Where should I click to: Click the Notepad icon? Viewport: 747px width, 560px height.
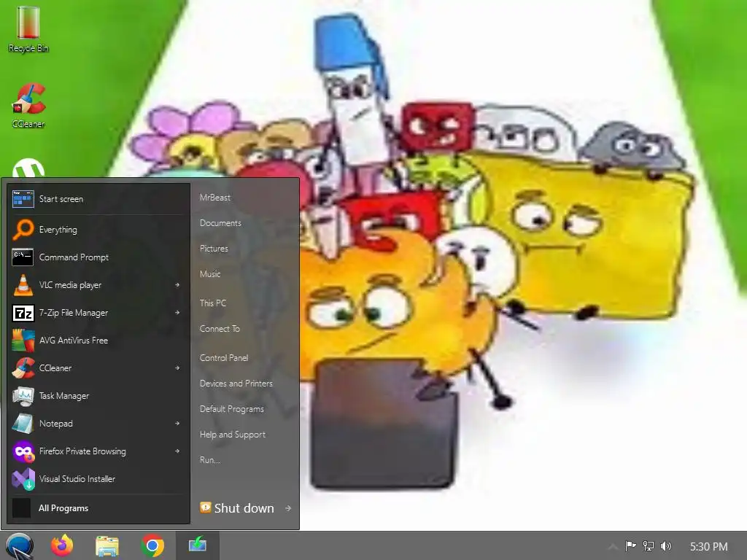pyautogui.click(x=23, y=424)
